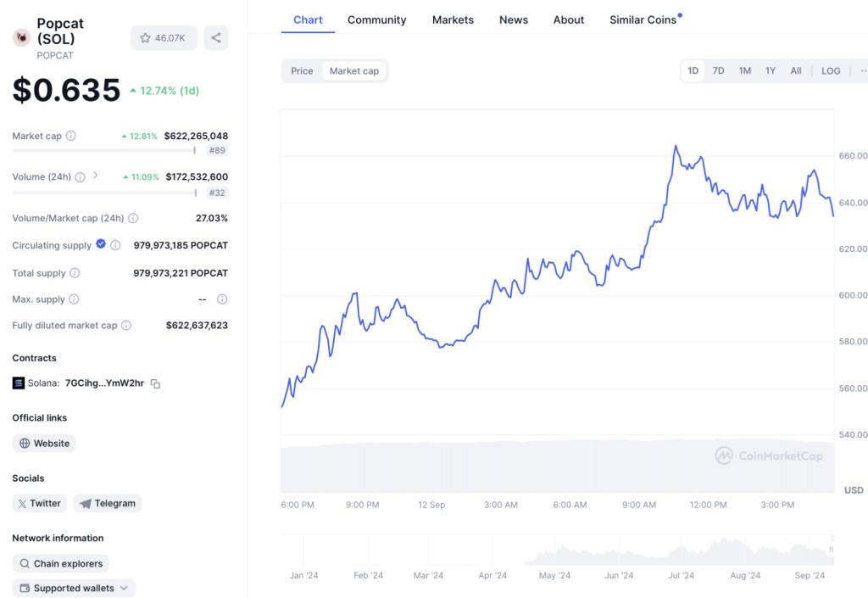Open the share icon button

(x=216, y=37)
